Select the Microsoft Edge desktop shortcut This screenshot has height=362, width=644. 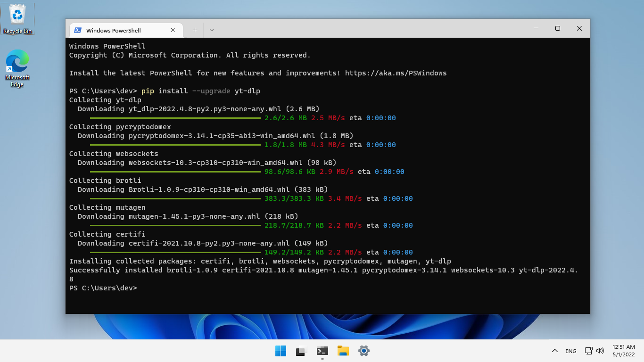[x=17, y=68]
